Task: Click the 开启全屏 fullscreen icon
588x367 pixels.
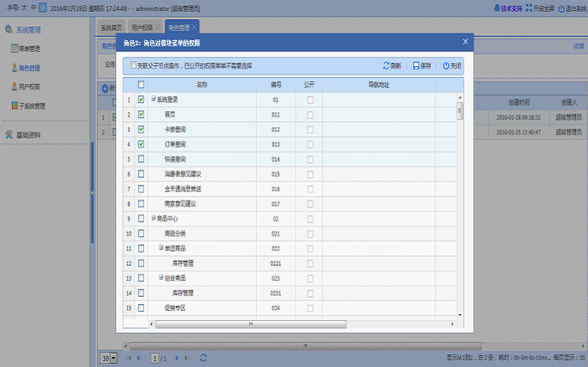Action: [529, 8]
